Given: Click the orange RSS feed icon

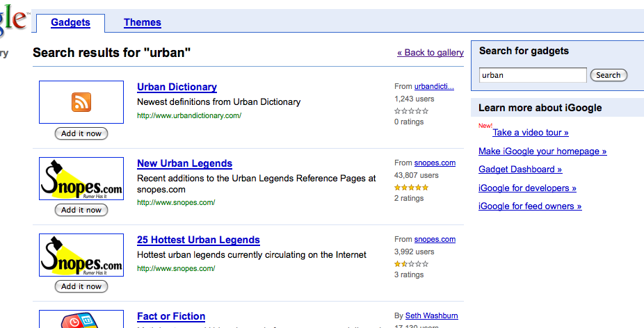Looking at the screenshot, I should coord(81,103).
